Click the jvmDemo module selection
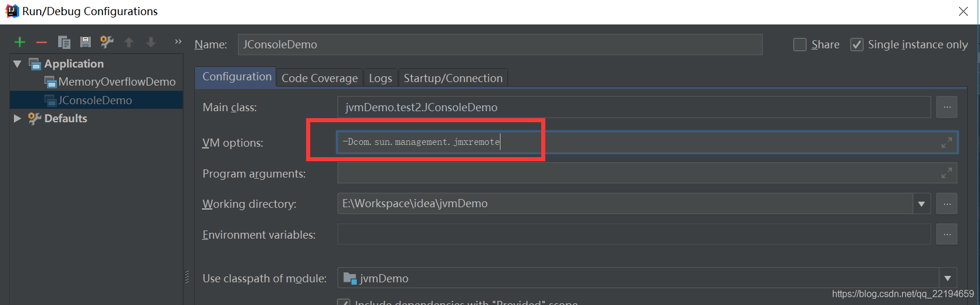 638,278
